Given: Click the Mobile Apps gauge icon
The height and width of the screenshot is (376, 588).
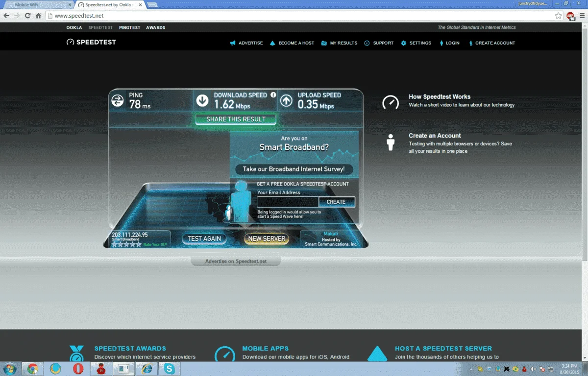Looking at the screenshot, I should [225, 354].
